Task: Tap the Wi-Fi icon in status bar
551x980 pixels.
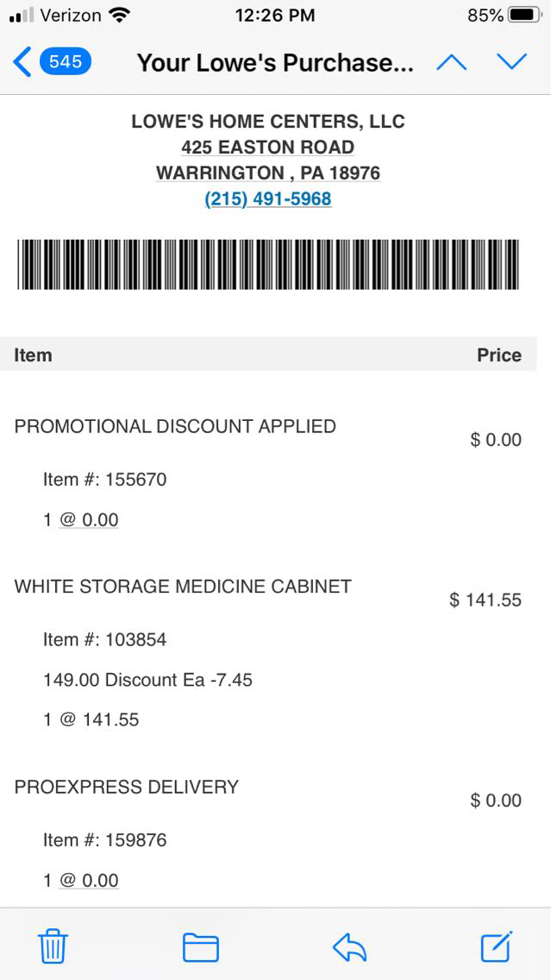Action: [121, 16]
